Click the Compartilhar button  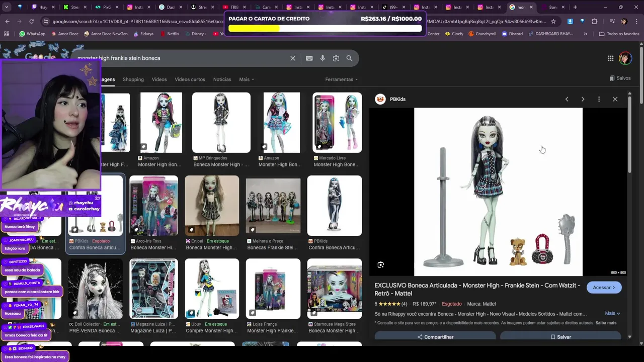click(x=435, y=337)
